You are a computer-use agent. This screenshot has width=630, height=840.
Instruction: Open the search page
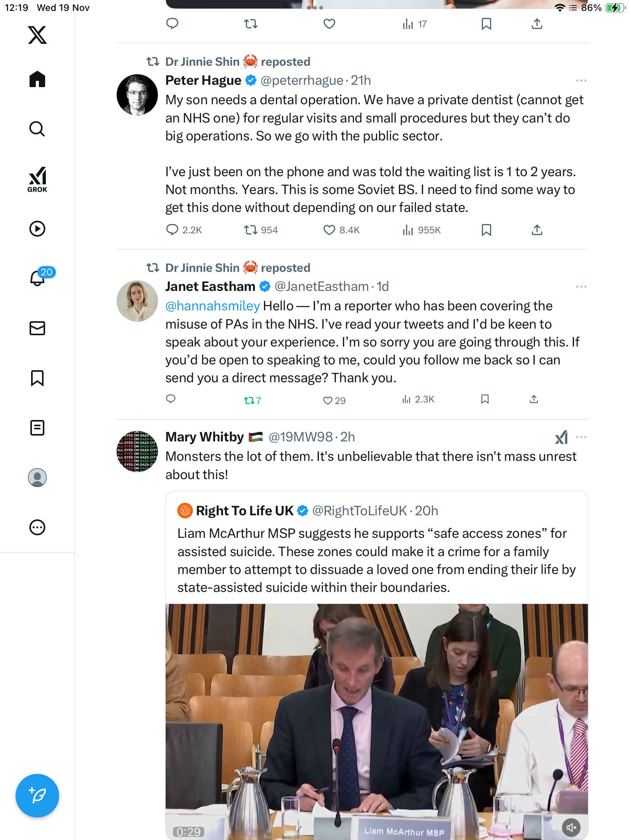[37, 129]
